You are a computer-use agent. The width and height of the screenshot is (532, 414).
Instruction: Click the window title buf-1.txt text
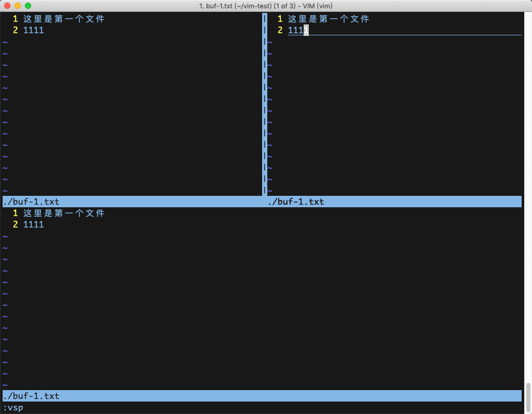coord(266,6)
